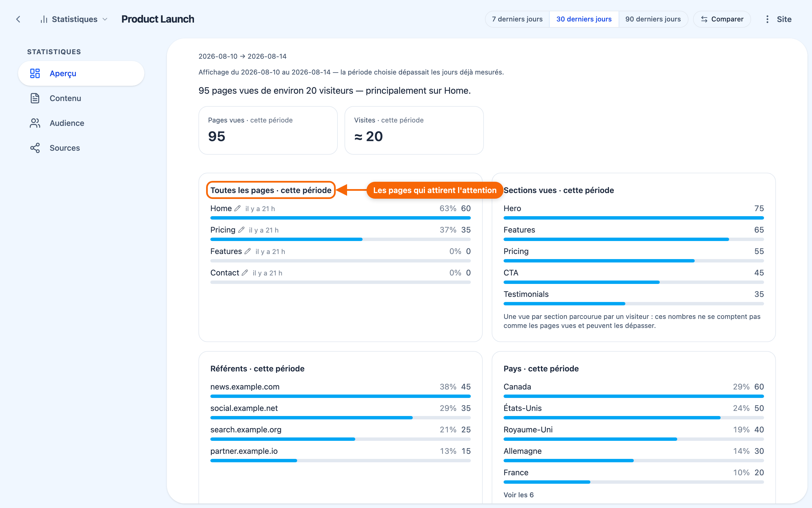This screenshot has height=508, width=812.
Task: Click the Comparer swap arrows icon
Action: coord(704,19)
